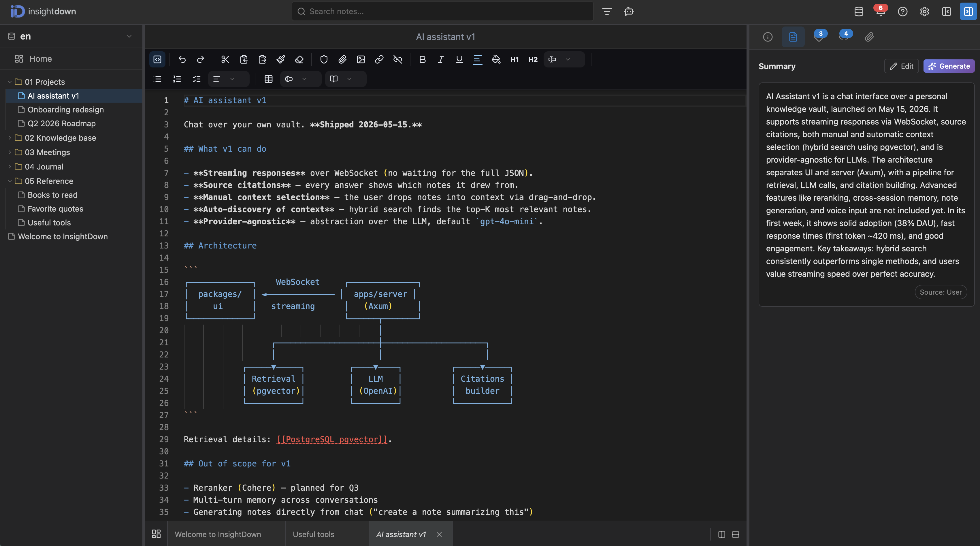Insert a checklist
Viewport: 980px width, 546px height.
tap(196, 79)
